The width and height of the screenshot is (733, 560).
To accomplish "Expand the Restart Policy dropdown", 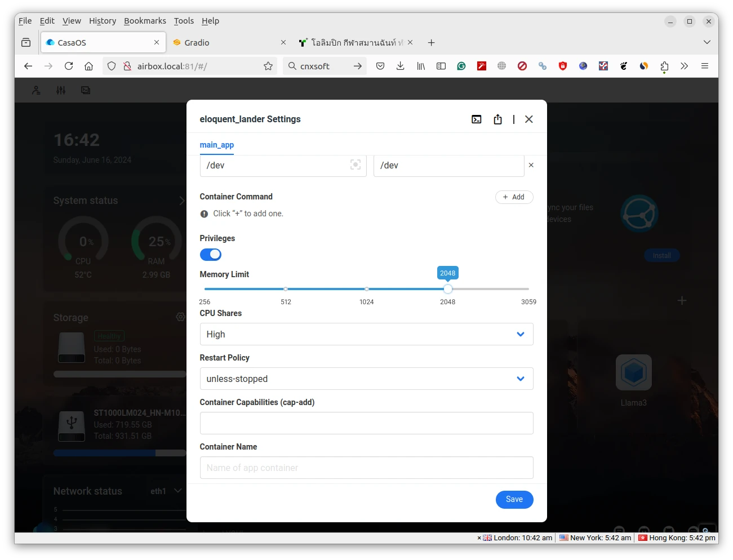I will click(x=367, y=379).
